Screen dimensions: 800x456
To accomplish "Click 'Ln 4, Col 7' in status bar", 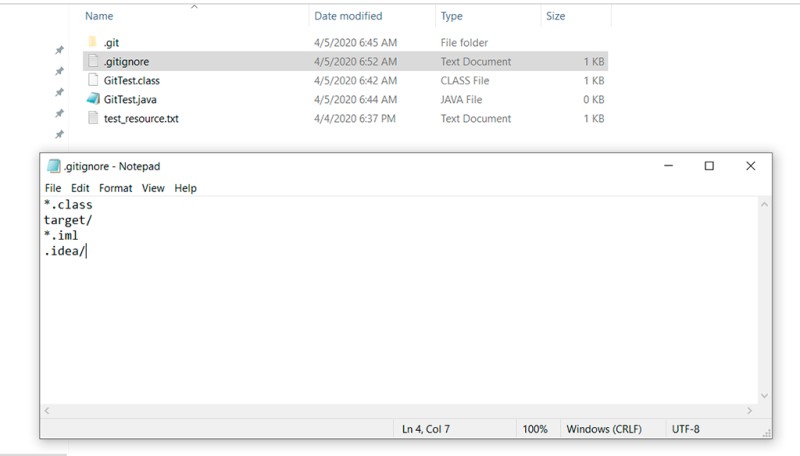I will [426, 429].
